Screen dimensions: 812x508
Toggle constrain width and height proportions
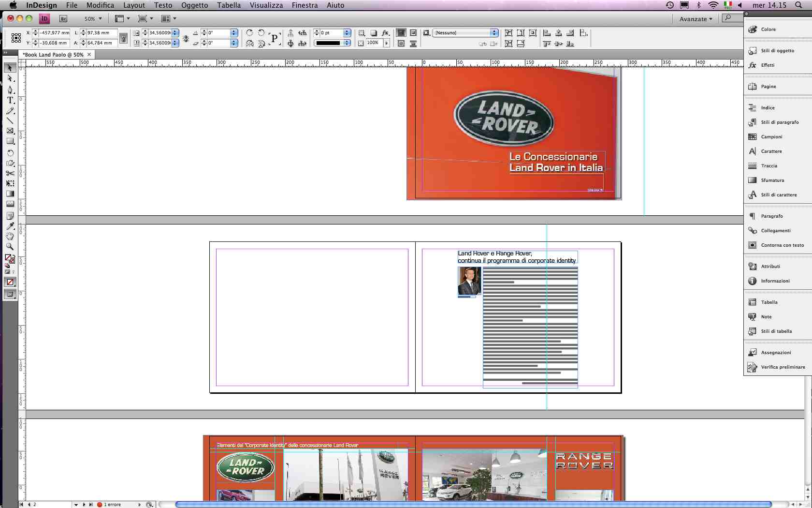pos(124,38)
